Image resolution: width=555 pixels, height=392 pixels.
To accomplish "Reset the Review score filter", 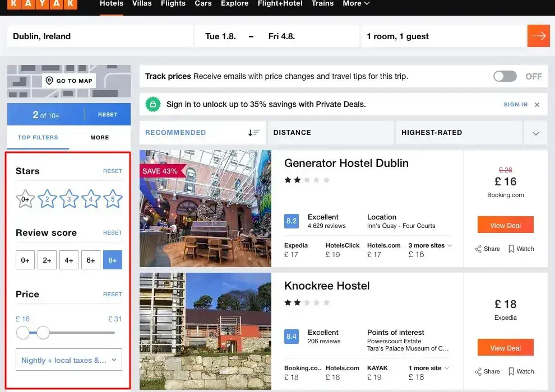I will click(x=113, y=232).
